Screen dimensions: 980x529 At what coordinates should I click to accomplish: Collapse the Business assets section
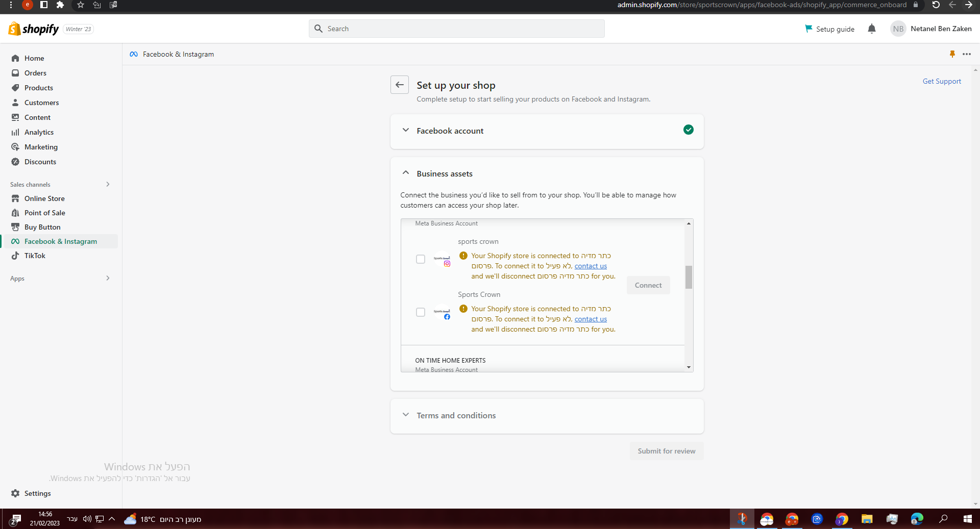pos(406,173)
